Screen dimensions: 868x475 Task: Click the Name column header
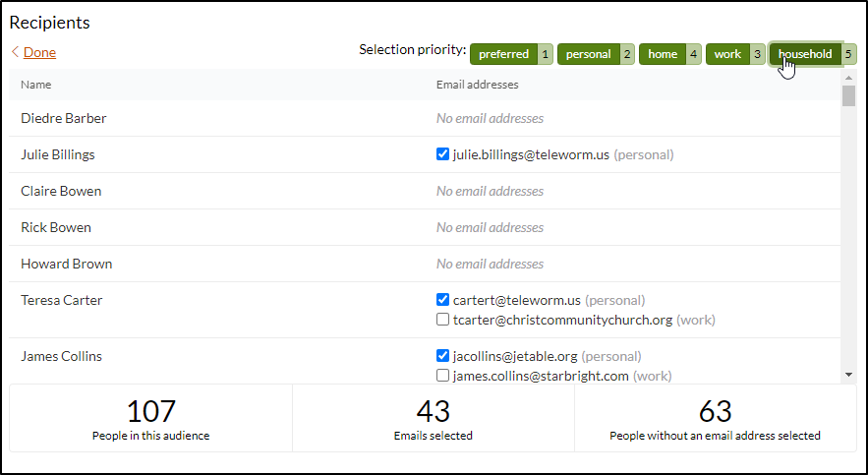(x=36, y=85)
